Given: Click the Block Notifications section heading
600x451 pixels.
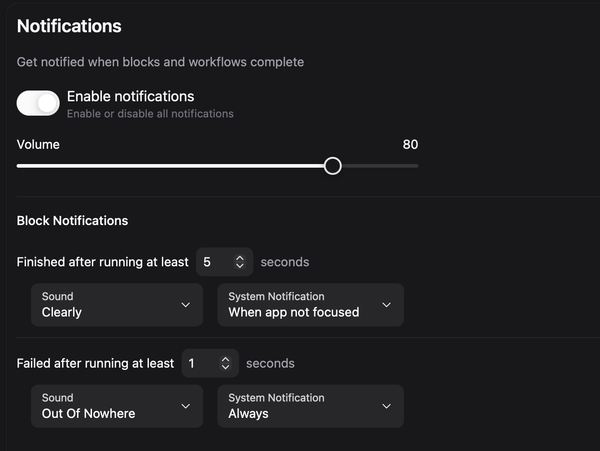Looking at the screenshot, I should point(72,221).
